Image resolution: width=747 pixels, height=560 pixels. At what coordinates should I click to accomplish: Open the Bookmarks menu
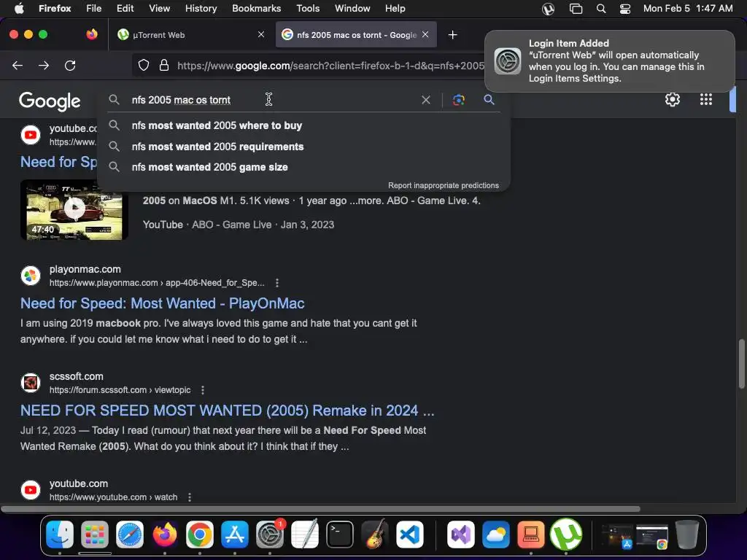coord(256,9)
